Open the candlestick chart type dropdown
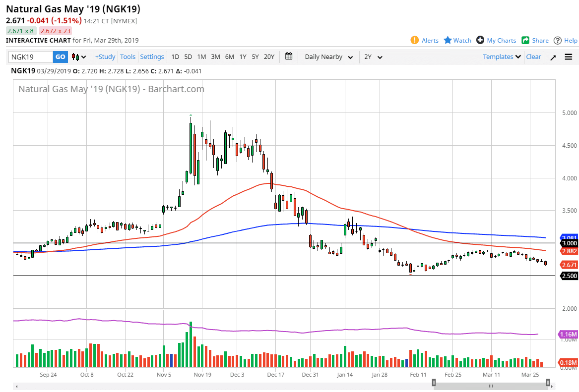579x392 pixels. (x=78, y=57)
